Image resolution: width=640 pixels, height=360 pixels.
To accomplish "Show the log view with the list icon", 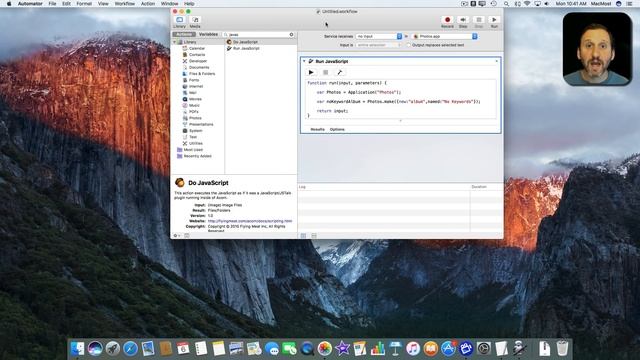I will [x=303, y=236].
